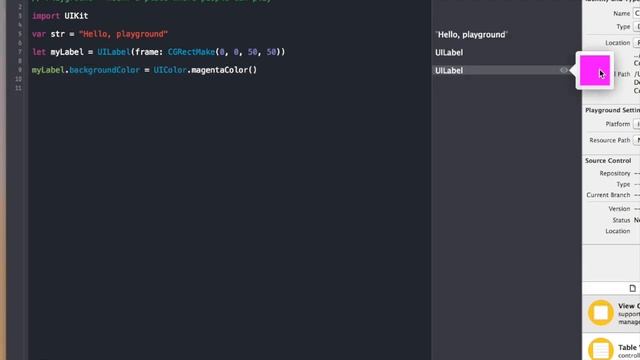Click the red "Hello, playground" string literal in code
Image resolution: width=640 pixels, height=360 pixels.
123,34
